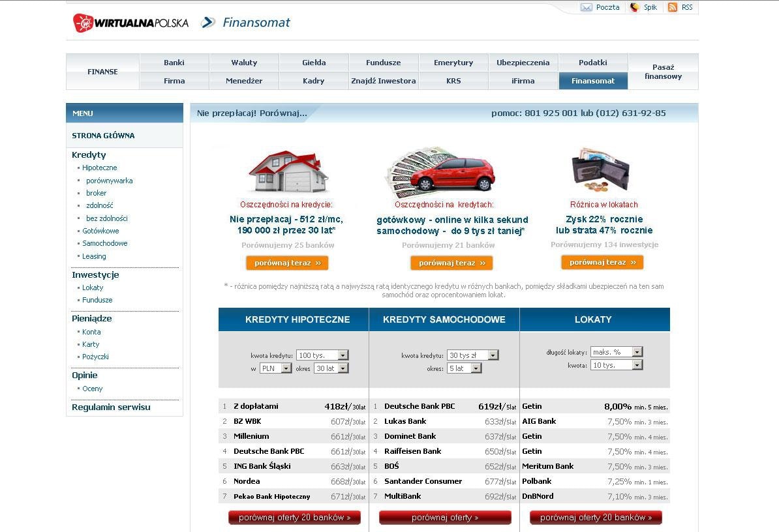779x532 pixels.
Task: Click the red car with banknotes image
Action: point(440,172)
